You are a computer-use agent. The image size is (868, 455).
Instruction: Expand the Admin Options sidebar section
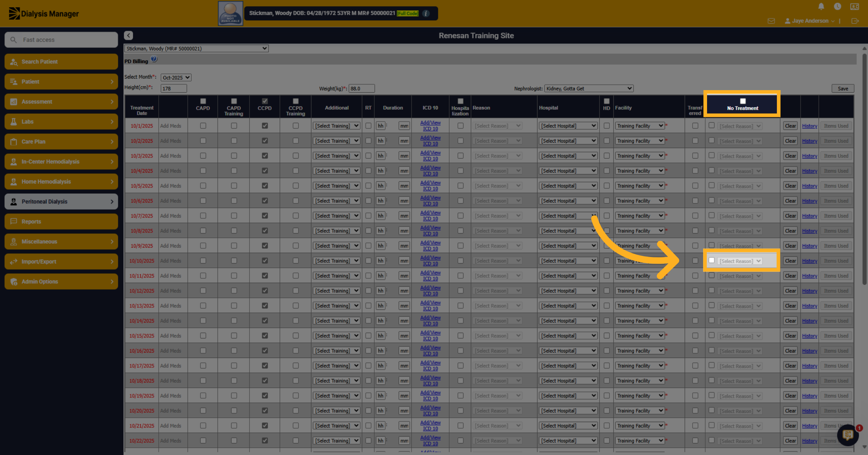click(61, 281)
